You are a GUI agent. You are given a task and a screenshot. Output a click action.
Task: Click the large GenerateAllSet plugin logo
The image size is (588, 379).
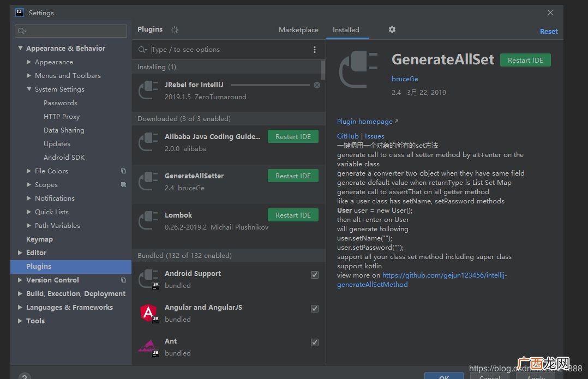coord(358,70)
